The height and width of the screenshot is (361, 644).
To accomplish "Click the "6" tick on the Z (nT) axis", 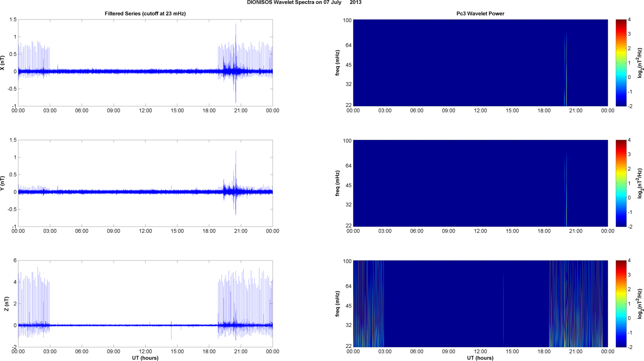I will point(15,261).
